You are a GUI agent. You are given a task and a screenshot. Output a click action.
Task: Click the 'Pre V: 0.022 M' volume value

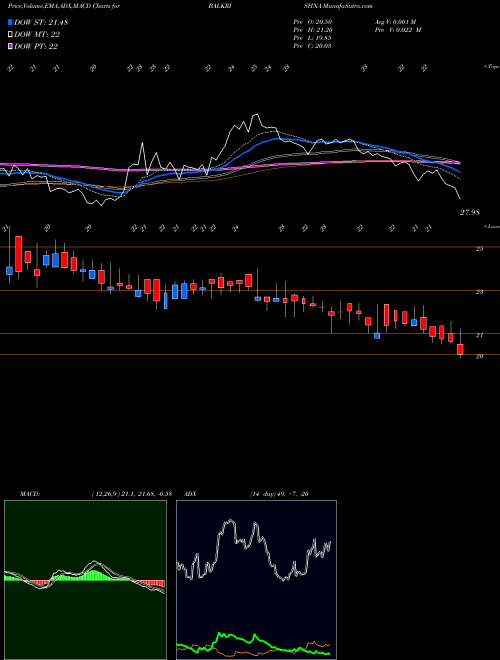coord(398,30)
